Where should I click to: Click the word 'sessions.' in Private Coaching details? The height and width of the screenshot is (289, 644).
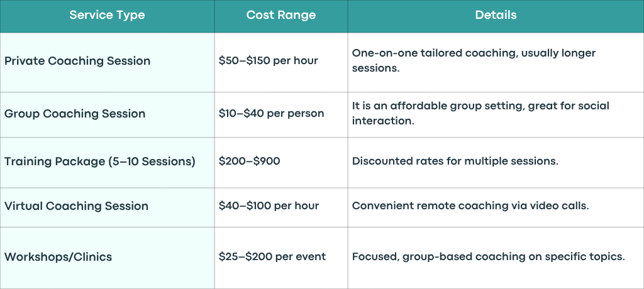[x=376, y=68]
